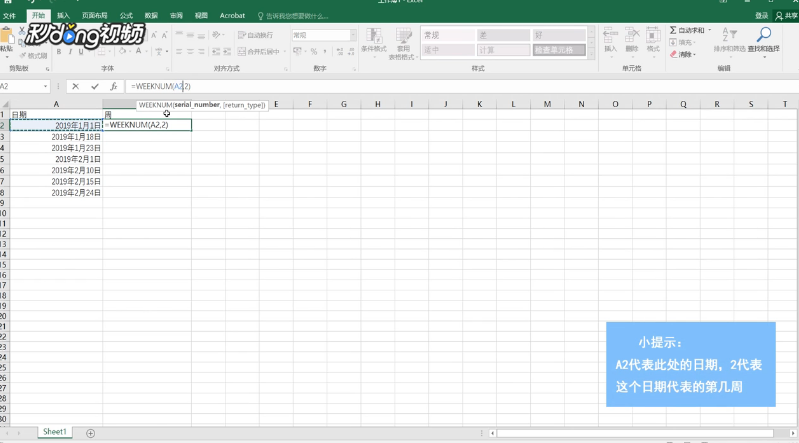Screen dimensions: 799x443
Task: Cancel formula entry with X button
Action: [75, 87]
